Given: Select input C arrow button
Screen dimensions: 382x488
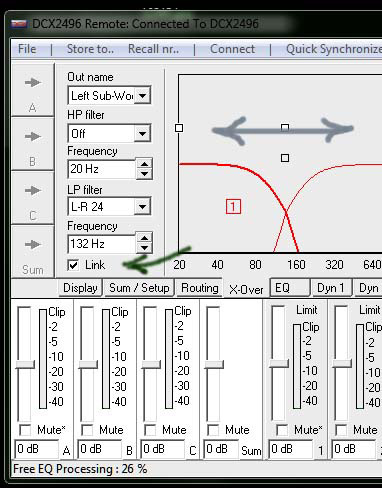Looking at the screenshot, I should tap(33, 198).
